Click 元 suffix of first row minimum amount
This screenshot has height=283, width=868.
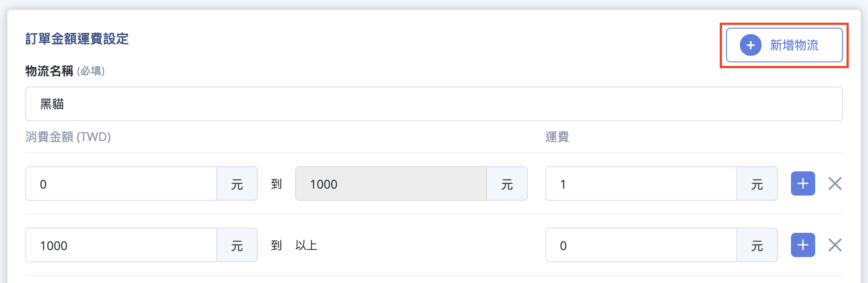pos(237,183)
